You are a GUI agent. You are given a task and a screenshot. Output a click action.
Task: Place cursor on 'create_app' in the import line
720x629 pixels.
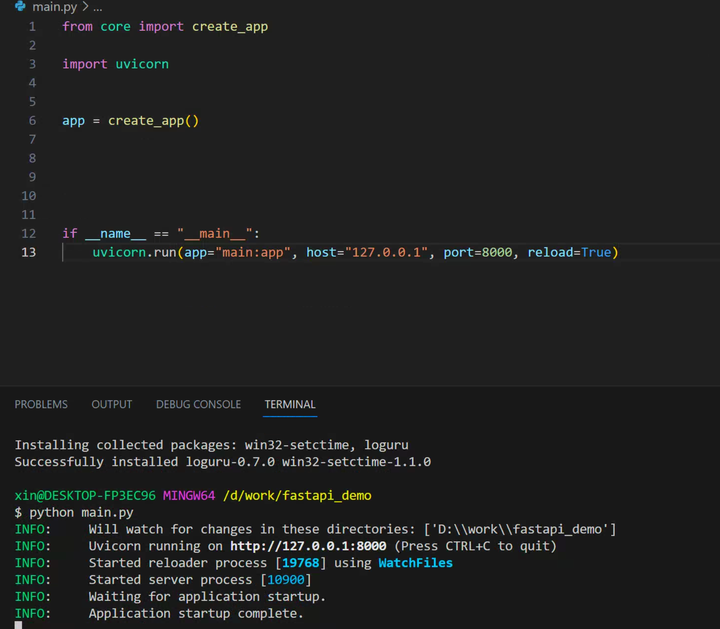(x=230, y=27)
